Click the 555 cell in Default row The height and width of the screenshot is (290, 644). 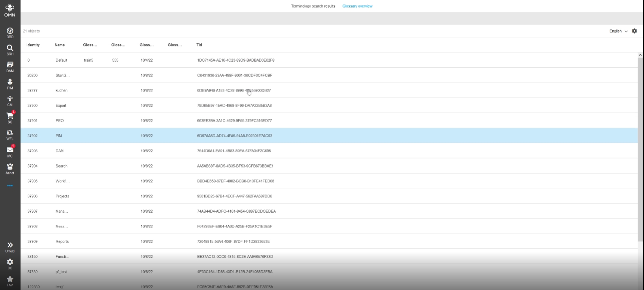tap(115, 60)
